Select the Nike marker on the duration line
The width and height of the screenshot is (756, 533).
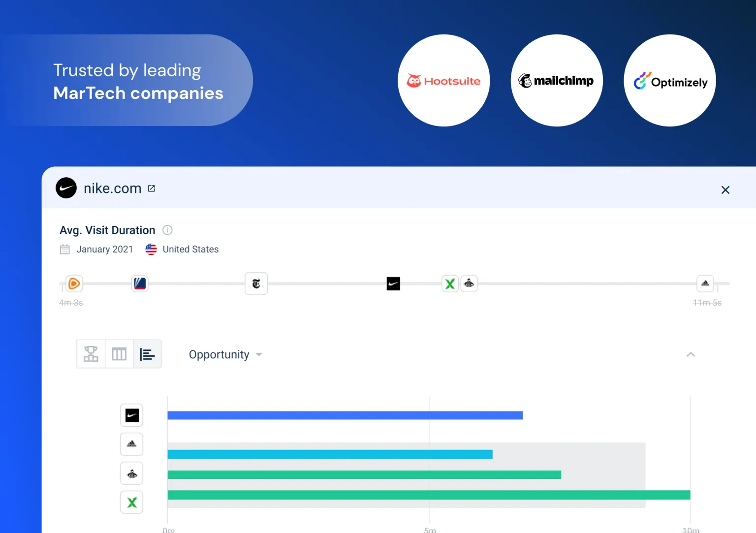pyautogui.click(x=393, y=283)
